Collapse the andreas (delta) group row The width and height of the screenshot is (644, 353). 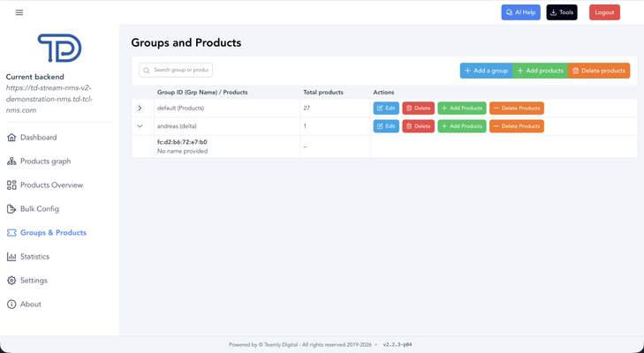[140, 126]
